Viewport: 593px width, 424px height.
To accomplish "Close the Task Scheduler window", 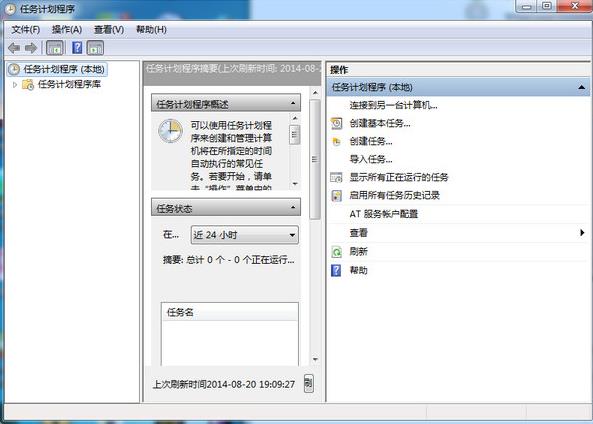I will coord(574,6).
